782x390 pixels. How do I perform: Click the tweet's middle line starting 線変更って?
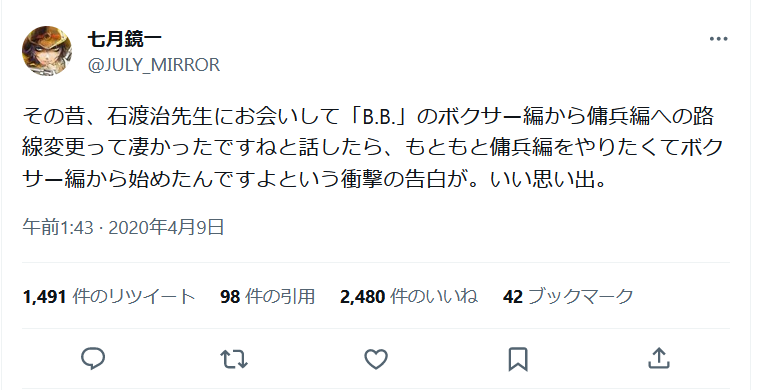coord(373,148)
